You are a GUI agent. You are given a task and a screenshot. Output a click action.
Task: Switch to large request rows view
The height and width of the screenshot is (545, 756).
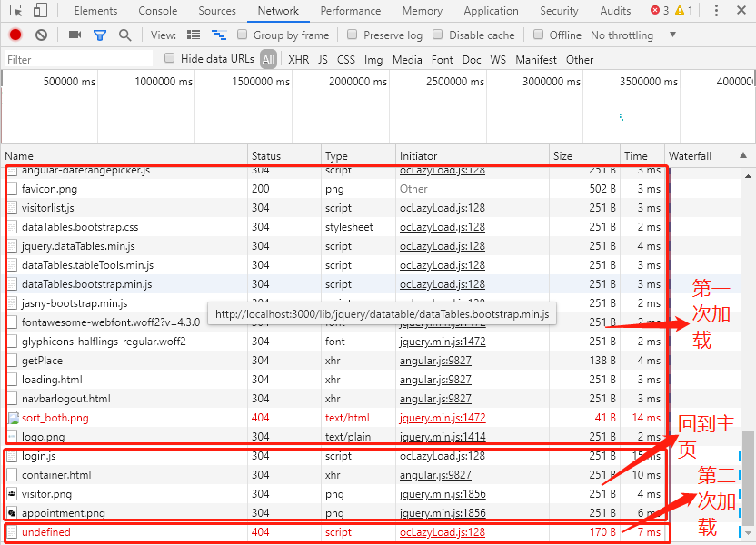(x=194, y=35)
